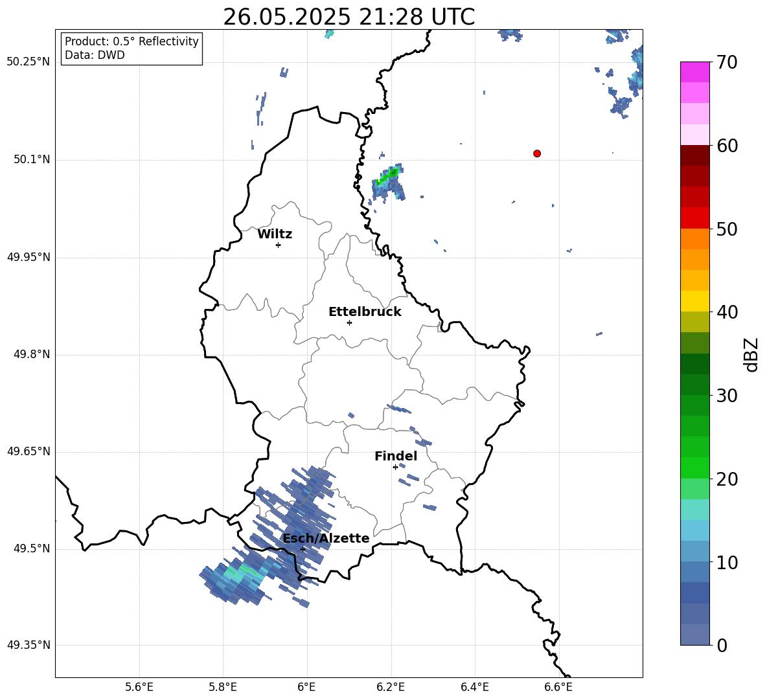Viewport: 767px width, 700px height.
Task: Click the Ettelbruck city label
Action: pyautogui.click(x=365, y=312)
